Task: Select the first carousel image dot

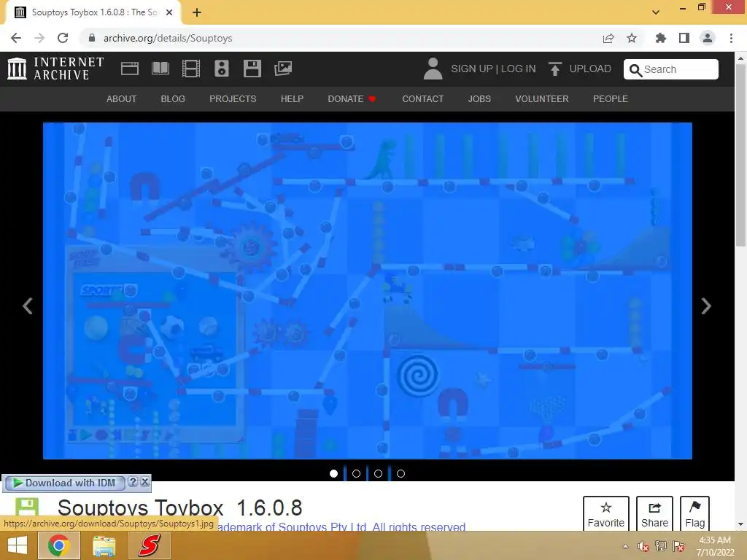Action: [333, 474]
